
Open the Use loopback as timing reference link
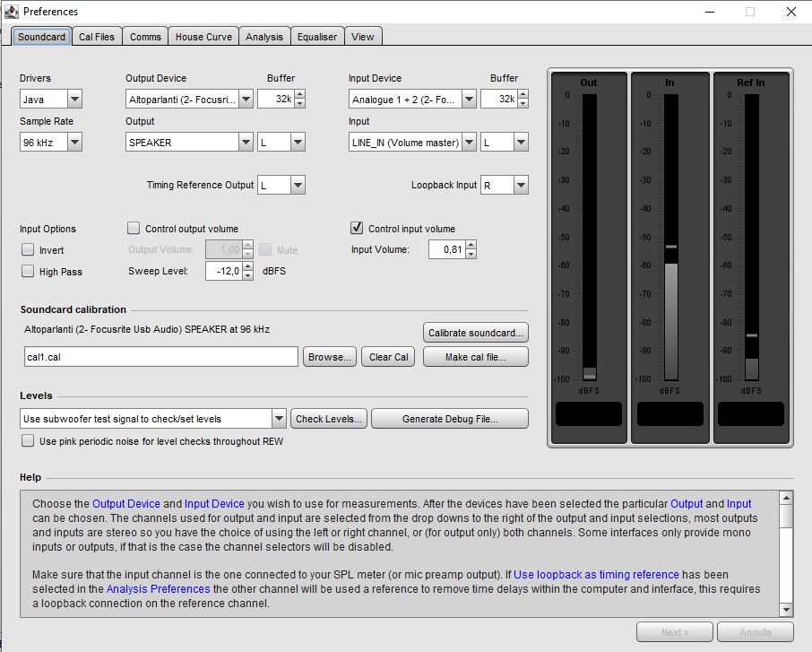click(596, 575)
